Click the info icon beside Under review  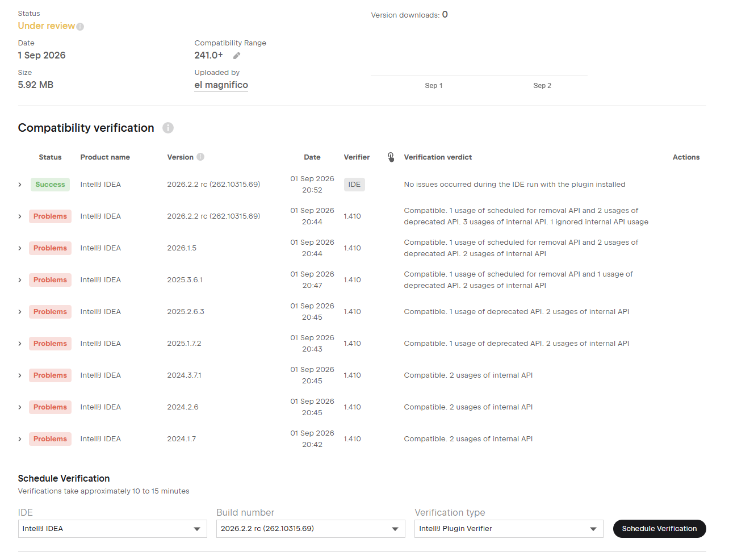(x=80, y=27)
